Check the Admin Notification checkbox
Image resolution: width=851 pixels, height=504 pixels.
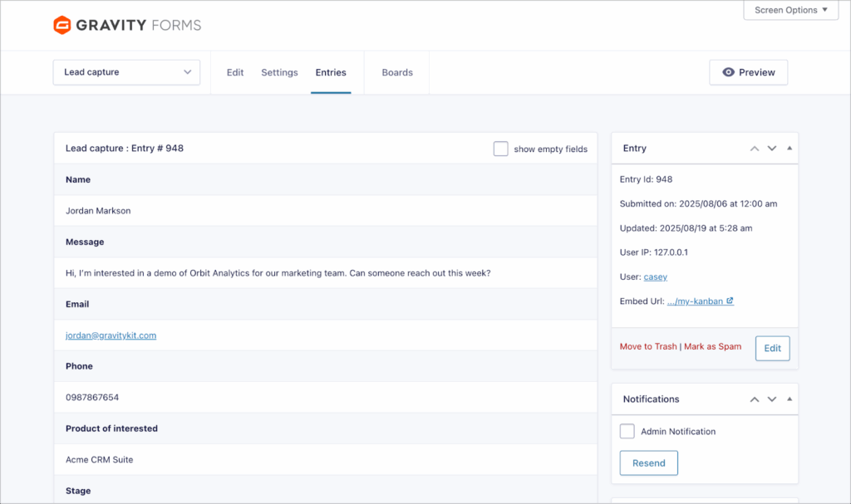(x=627, y=431)
